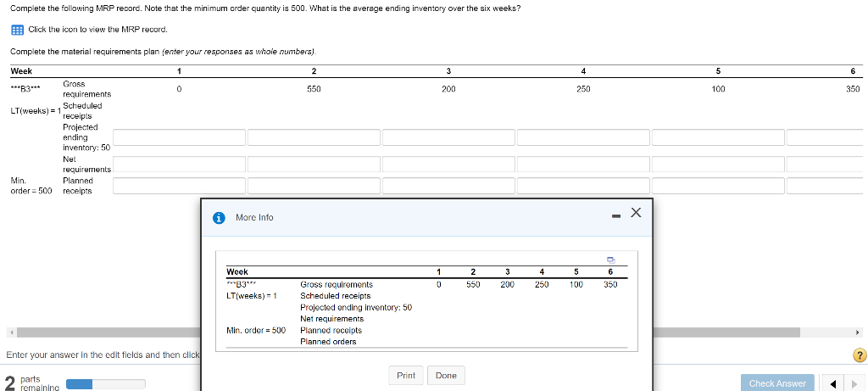Click Projected ending inventory field for week 3
The height and width of the screenshot is (391, 868).
(448, 137)
